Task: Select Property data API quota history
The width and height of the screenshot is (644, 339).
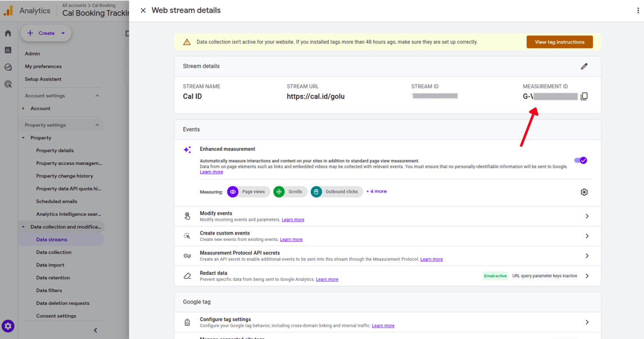Action: 69,189
